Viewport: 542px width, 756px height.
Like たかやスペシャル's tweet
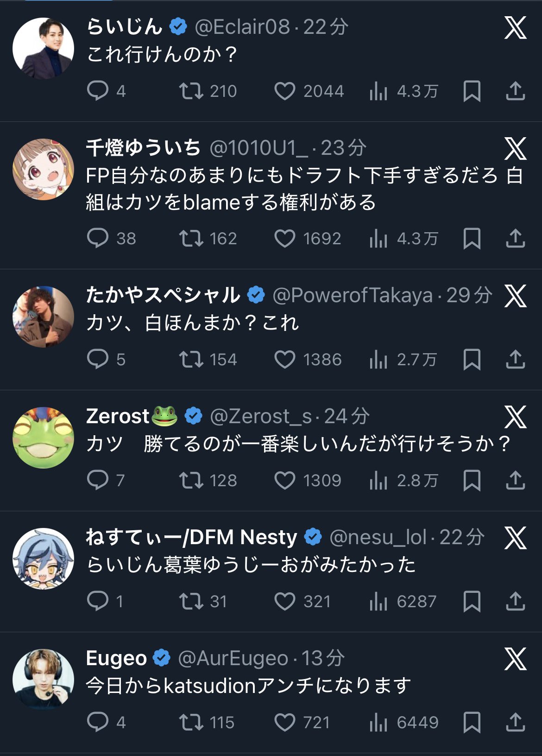(x=284, y=360)
